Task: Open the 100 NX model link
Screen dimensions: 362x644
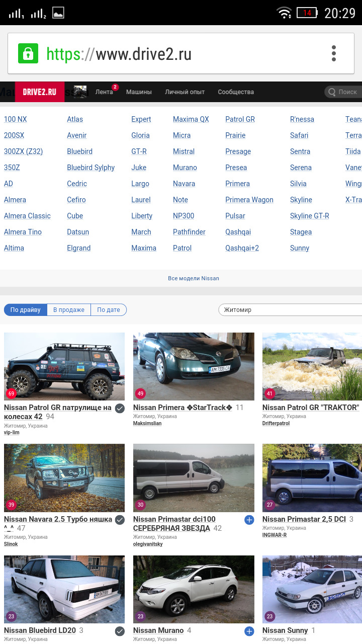Action: (x=16, y=119)
